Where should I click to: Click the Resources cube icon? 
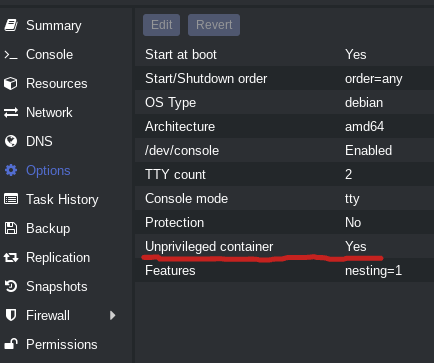11,83
